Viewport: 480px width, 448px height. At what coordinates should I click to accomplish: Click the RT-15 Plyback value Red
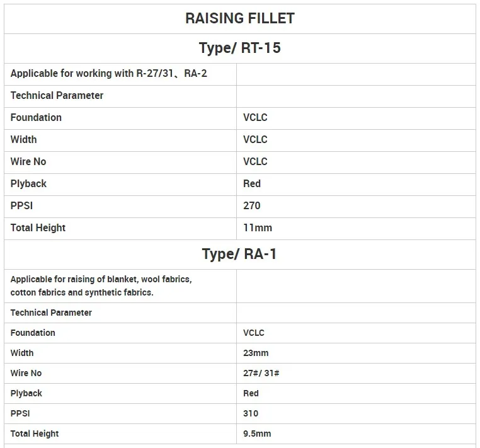coord(252,184)
